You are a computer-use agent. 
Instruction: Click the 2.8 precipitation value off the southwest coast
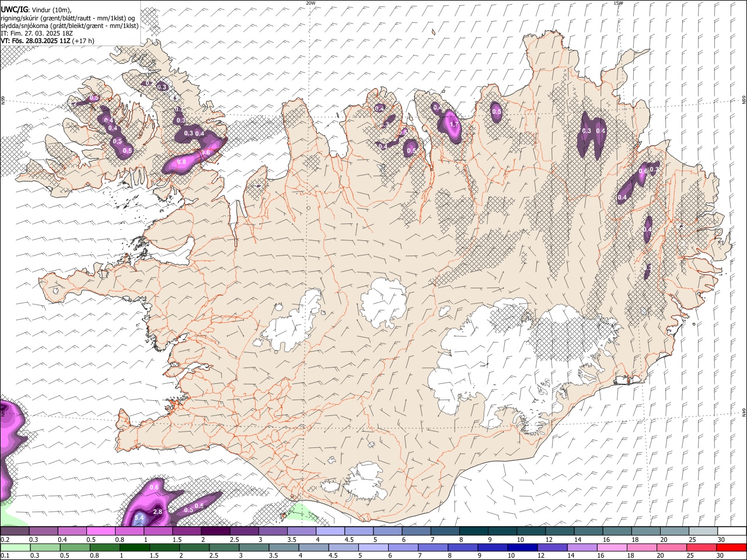157,512
